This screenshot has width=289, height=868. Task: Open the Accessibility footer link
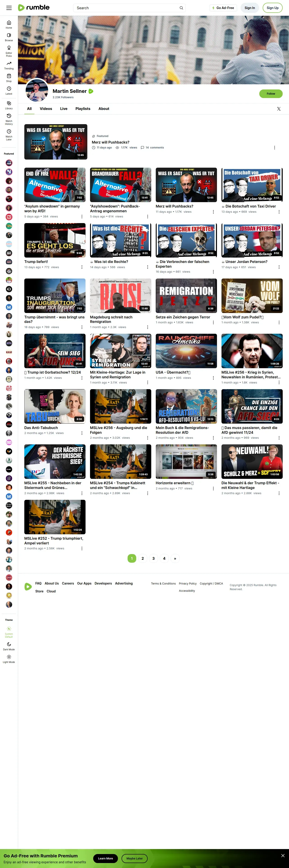(187, 591)
